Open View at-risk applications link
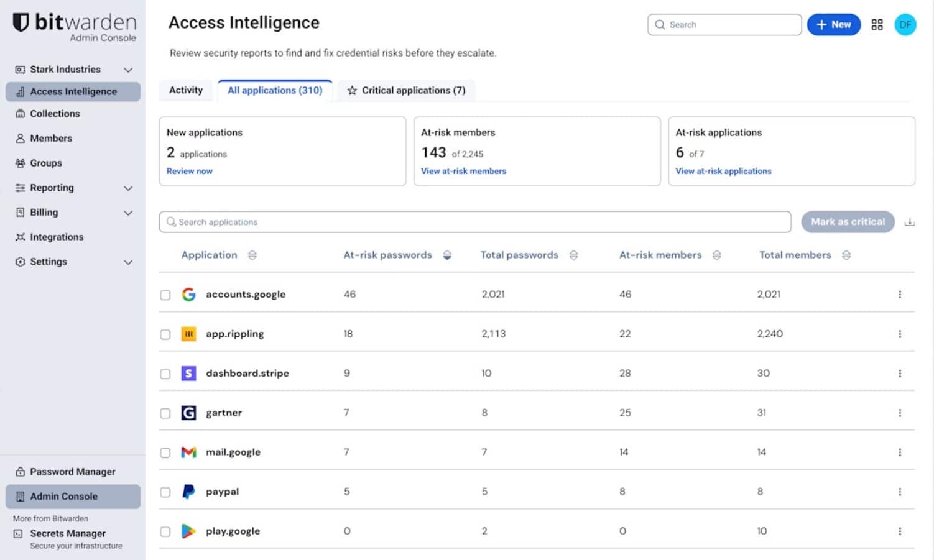 point(724,171)
